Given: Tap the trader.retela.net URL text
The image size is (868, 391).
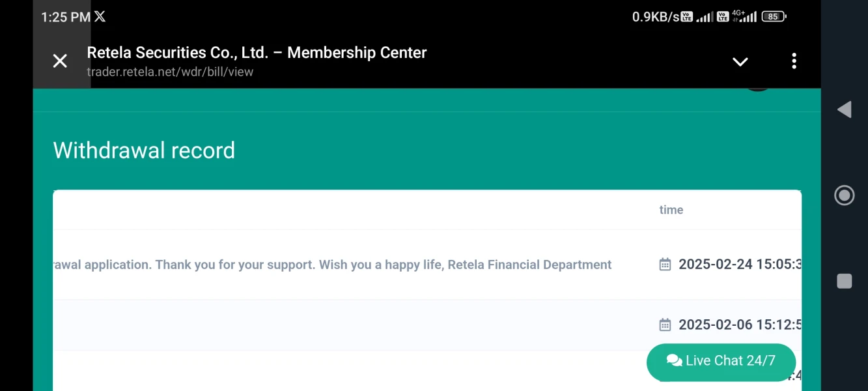Looking at the screenshot, I should pos(170,72).
